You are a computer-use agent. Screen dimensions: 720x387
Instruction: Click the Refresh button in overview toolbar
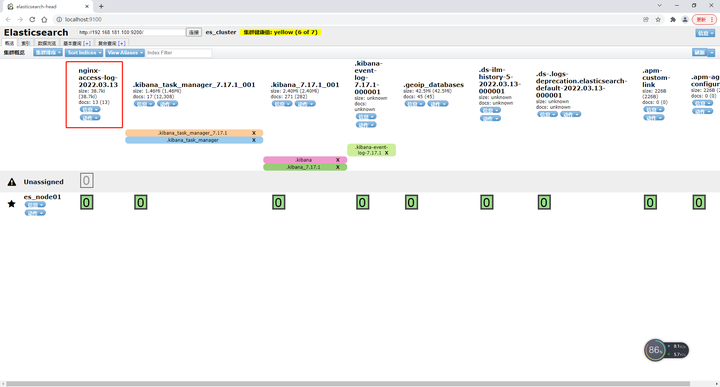pyautogui.click(x=700, y=53)
